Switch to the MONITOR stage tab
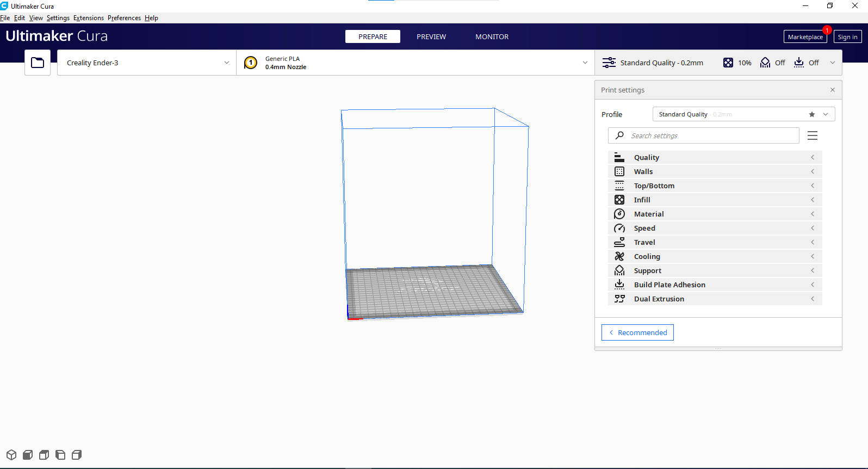The height and width of the screenshot is (469, 868). tap(492, 36)
